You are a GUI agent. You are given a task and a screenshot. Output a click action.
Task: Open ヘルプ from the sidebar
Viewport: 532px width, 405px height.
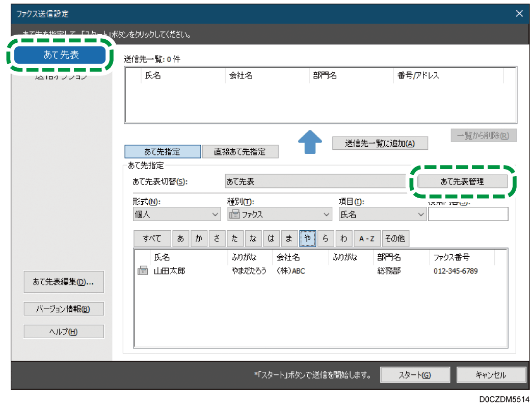64,332
